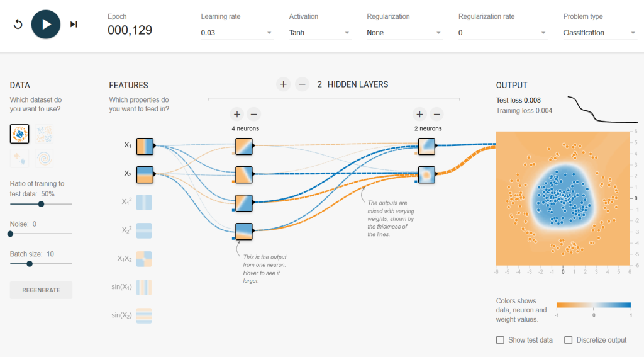
Task: Click the REGENERATE button
Action: tap(41, 290)
